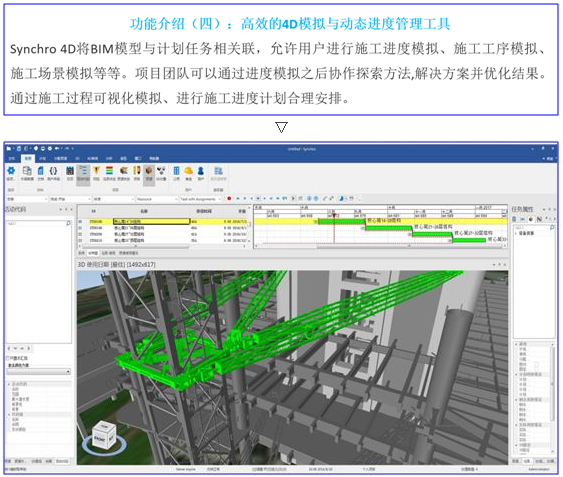563x477 pixels.
Task: Click the search magnifier in 活动代码 panel
Action: point(69,223)
